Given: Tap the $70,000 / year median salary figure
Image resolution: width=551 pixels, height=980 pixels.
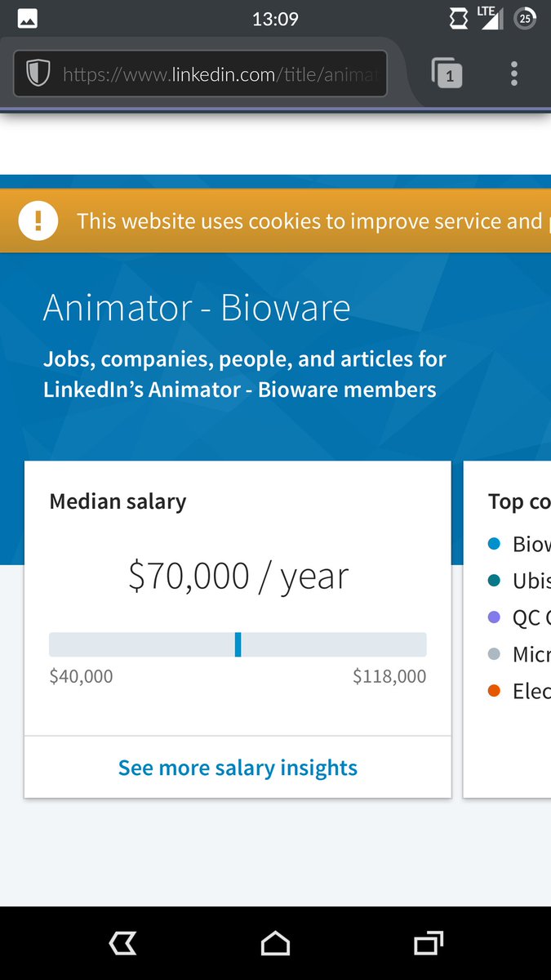Looking at the screenshot, I should click(238, 576).
